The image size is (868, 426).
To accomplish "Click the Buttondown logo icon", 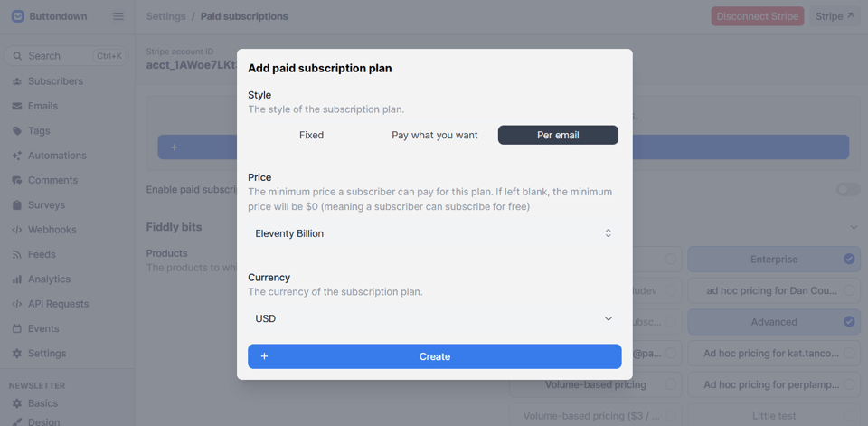I will coord(17,16).
